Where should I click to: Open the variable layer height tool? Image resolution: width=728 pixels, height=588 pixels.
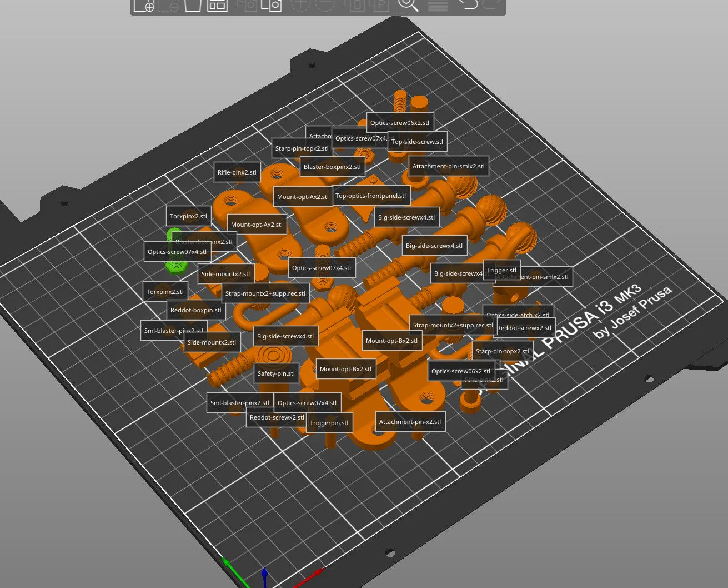438,6
